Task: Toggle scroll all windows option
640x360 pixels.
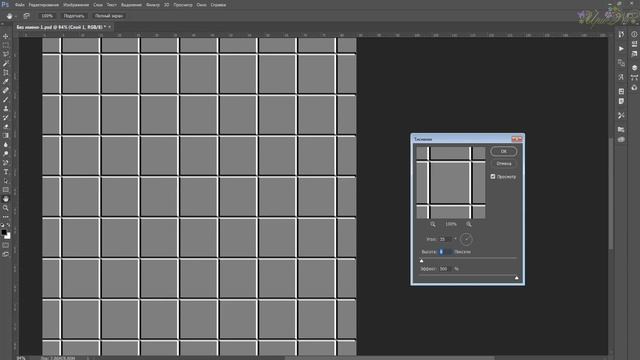Action: (x=27, y=16)
